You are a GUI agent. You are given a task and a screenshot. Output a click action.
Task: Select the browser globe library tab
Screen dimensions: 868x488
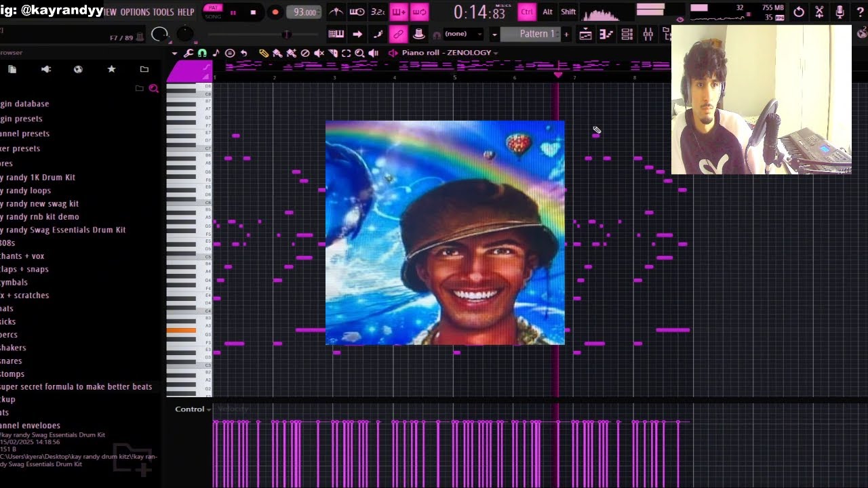point(78,69)
